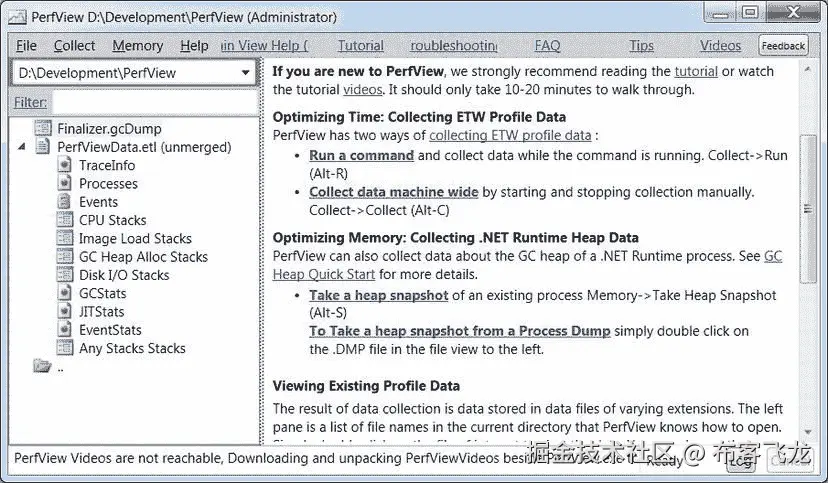Click the Finalizer.gcDump file icon
Image resolution: width=828 pixels, height=483 pixels.
pos(43,129)
